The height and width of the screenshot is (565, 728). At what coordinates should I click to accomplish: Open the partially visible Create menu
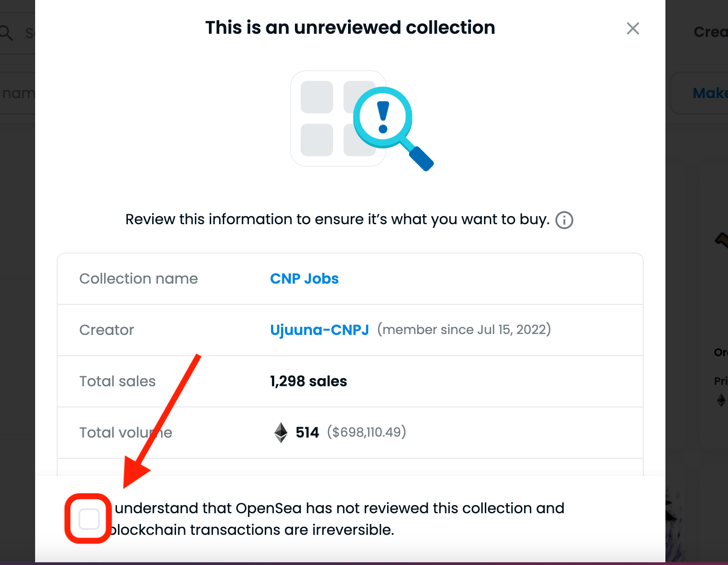click(710, 32)
